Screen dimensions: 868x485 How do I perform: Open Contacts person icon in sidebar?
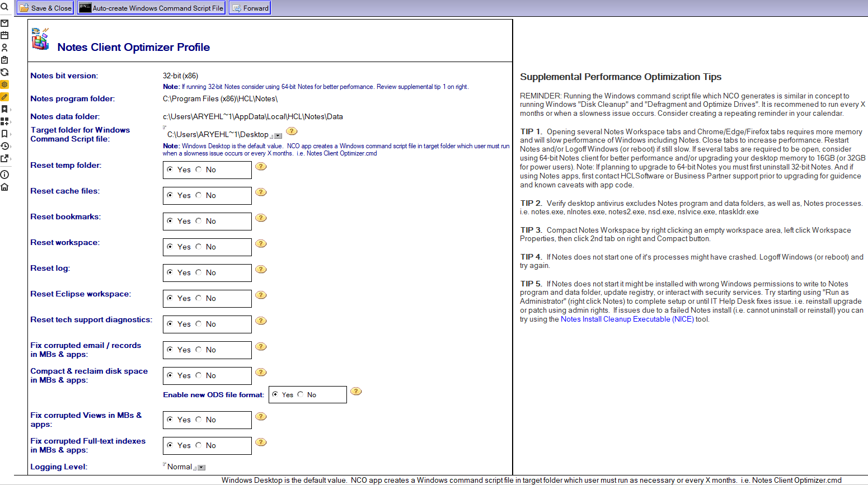click(4, 48)
